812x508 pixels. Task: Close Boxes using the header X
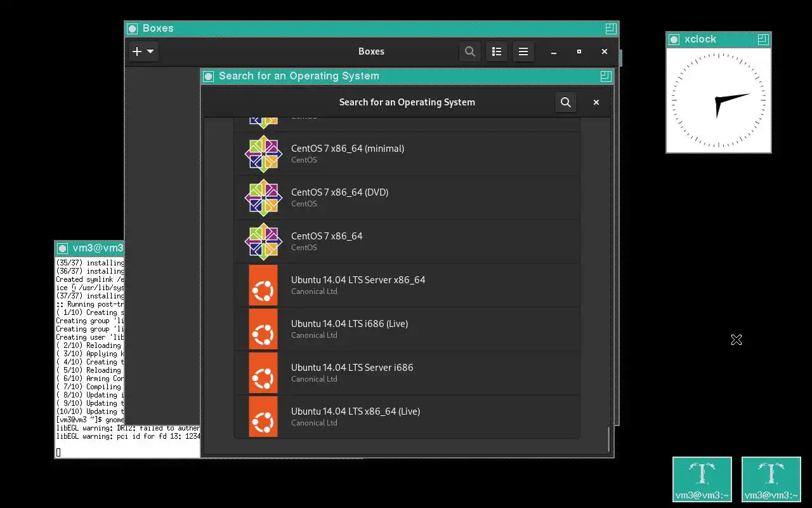click(x=605, y=51)
